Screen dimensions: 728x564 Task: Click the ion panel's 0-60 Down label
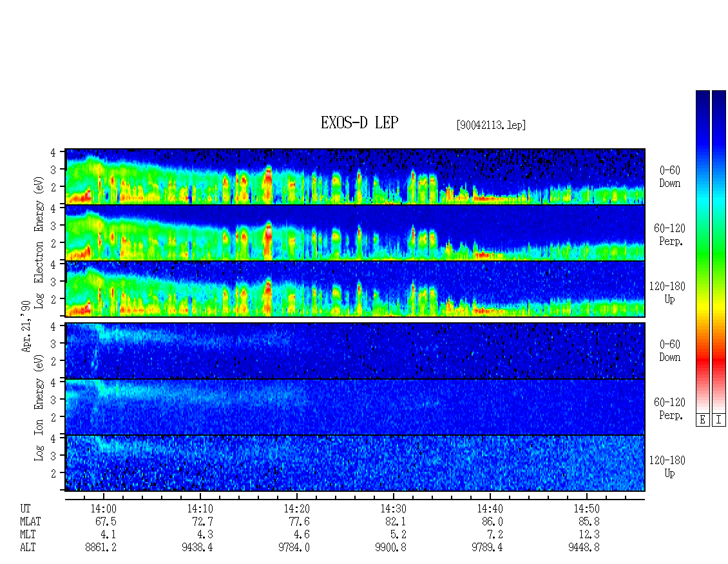pyautogui.click(x=669, y=351)
